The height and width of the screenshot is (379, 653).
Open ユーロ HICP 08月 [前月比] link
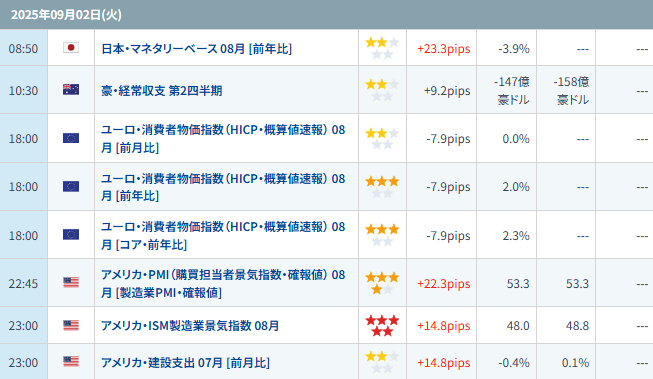coord(223,138)
